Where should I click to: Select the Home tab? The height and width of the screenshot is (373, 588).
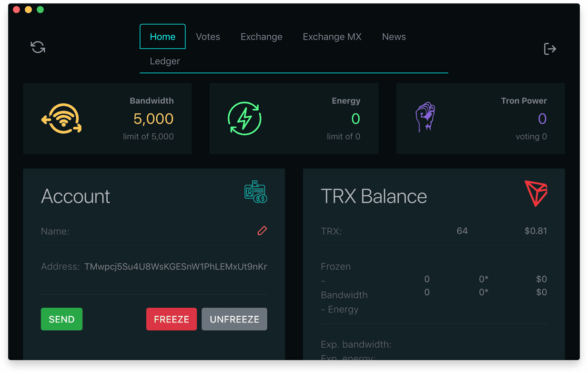162,37
